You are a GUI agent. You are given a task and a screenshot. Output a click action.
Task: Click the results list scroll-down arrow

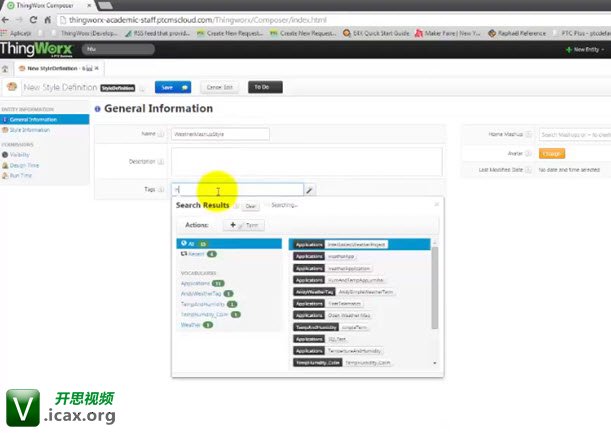coord(435,363)
